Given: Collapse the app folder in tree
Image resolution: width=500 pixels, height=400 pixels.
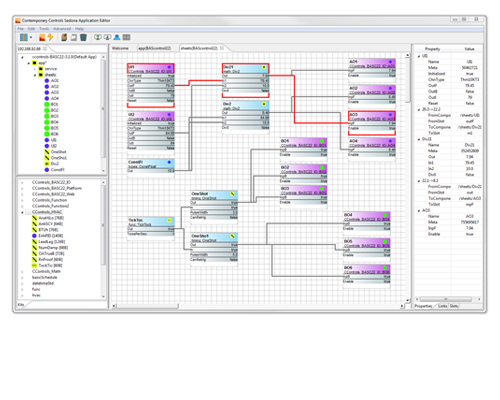Looking at the screenshot, I should [29, 63].
